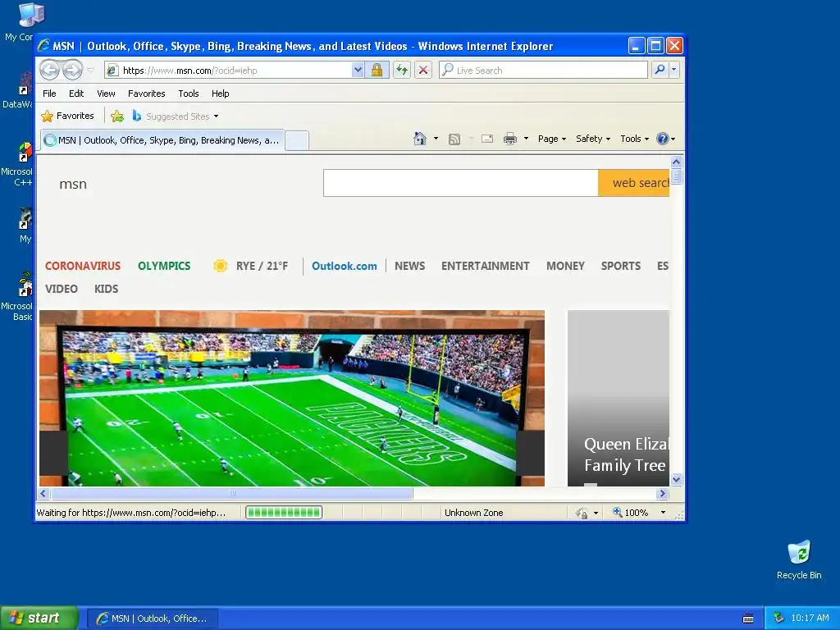Click the green page loading progress bar

[284, 513]
